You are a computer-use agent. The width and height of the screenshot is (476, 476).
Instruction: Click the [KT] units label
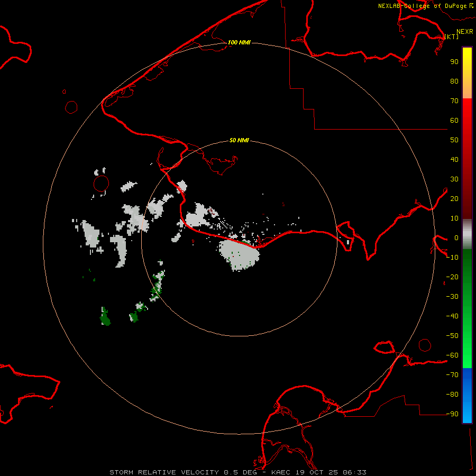(451, 36)
